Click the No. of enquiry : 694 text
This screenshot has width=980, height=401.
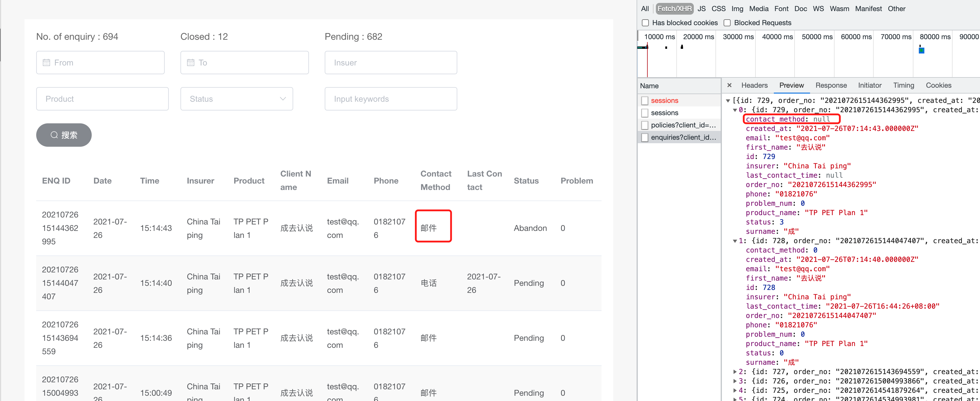(x=77, y=37)
